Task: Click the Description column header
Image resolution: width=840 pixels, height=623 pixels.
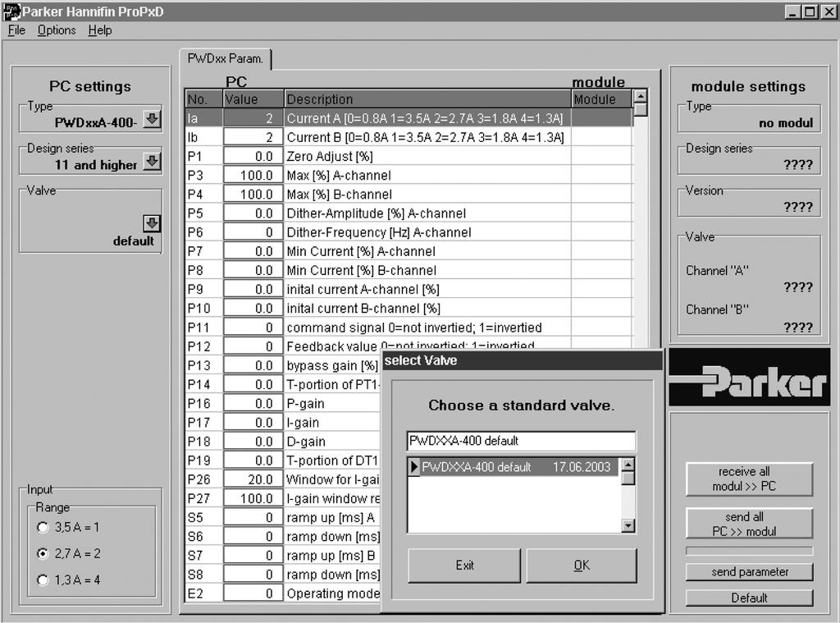Action: click(x=427, y=99)
